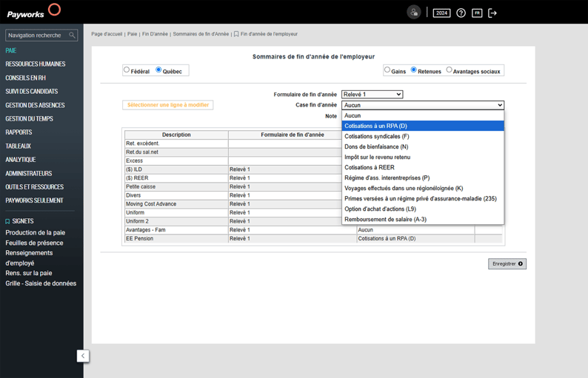The width and height of the screenshot is (588, 378).
Task: Switch language with the FR icon
Action: (477, 13)
